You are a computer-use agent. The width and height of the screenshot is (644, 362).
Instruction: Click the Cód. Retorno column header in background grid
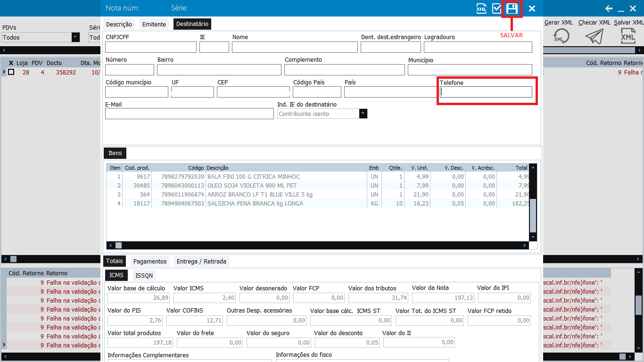(x=603, y=63)
